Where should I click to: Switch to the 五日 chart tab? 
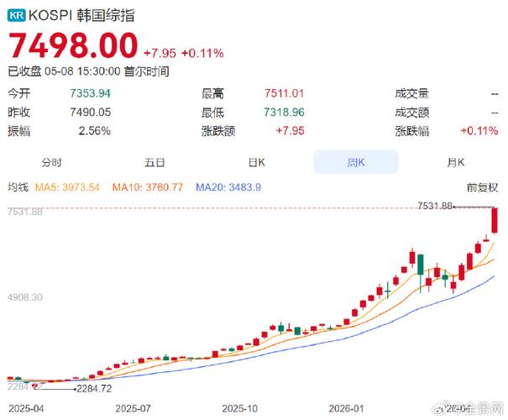coord(154,162)
